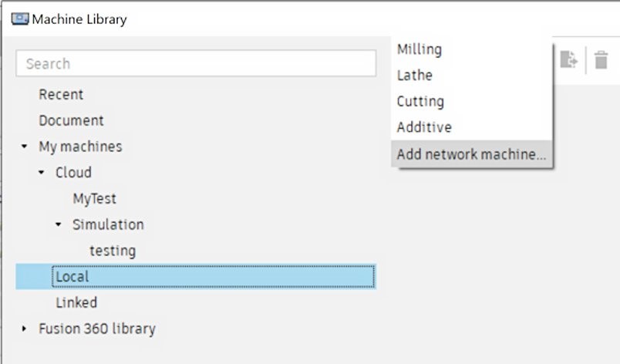Select the Document tree item

(x=71, y=121)
